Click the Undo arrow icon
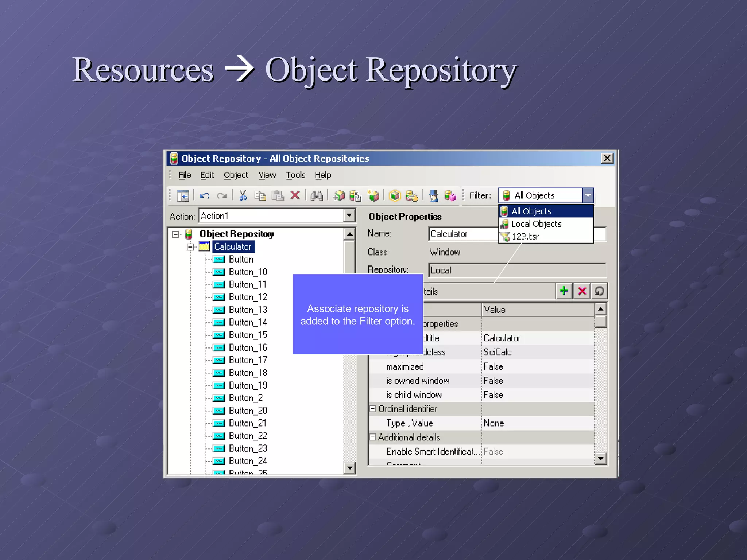 205,196
